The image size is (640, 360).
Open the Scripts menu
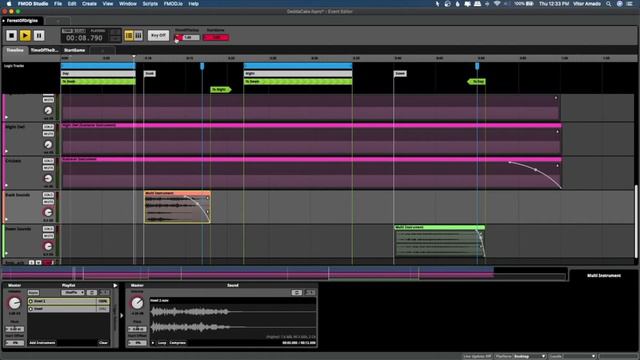click(x=150, y=4)
